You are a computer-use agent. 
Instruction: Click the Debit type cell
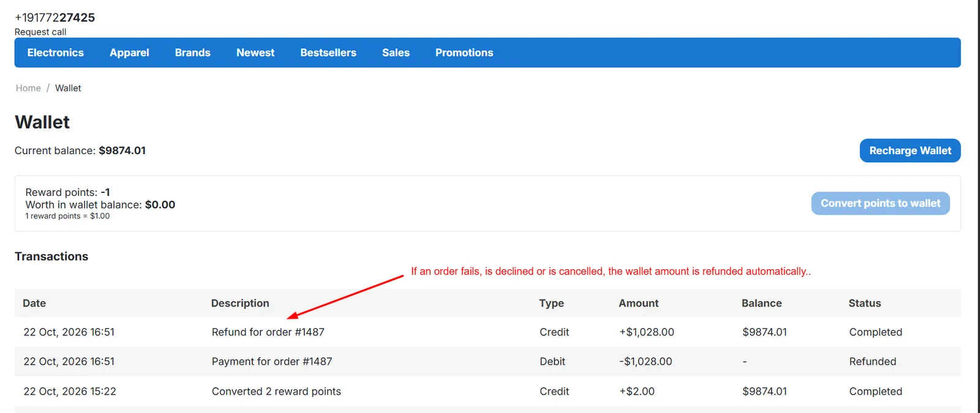(552, 362)
